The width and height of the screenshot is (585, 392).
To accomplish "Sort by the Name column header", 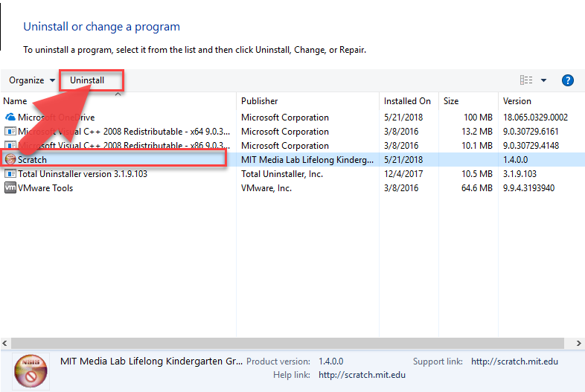I will pos(118,101).
